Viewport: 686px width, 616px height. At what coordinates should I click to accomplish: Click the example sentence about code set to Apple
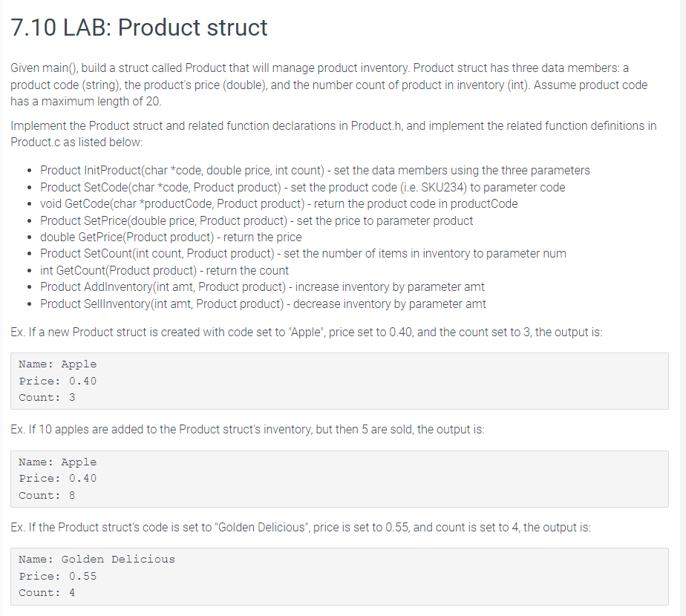click(307, 332)
